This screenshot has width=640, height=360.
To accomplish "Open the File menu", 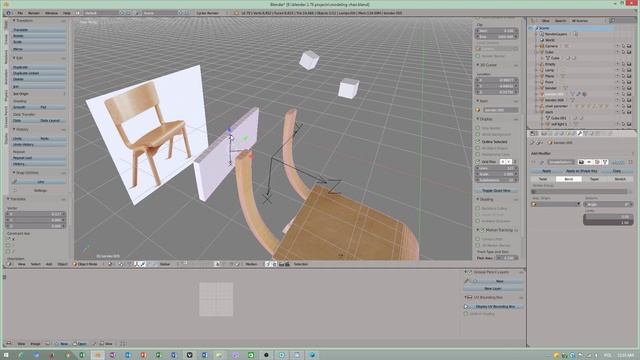I will pyautogui.click(x=20, y=13).
